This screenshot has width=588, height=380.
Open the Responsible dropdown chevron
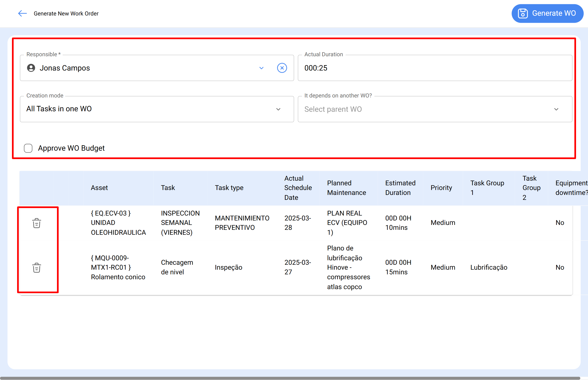click(x=261, y=68)
